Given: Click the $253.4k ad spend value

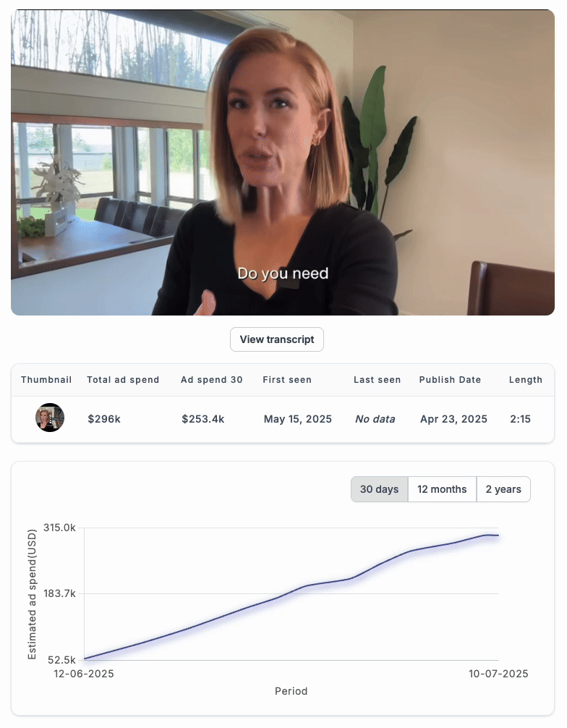Looking at the screenshot, I should pyautogui.click(x=202, y=419).
